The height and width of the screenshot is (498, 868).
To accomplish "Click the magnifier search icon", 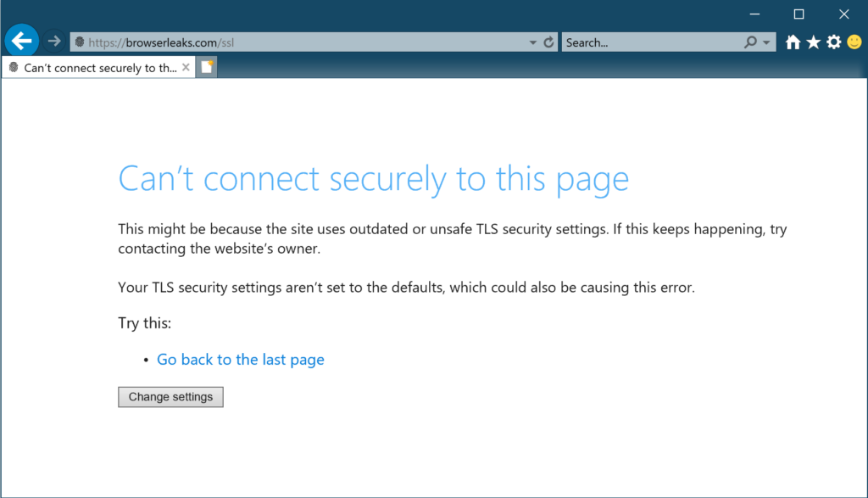I will pyautogui.click(x=750, y=42).
